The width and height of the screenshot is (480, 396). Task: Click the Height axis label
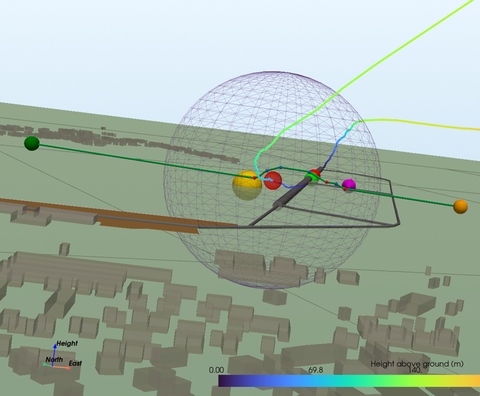(x=67, y=343)
